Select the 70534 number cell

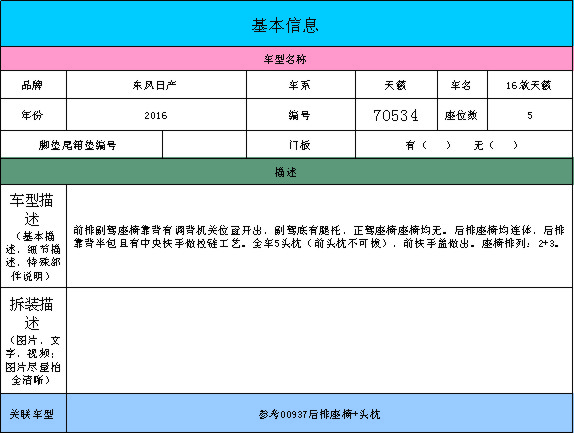click(396, 115)
